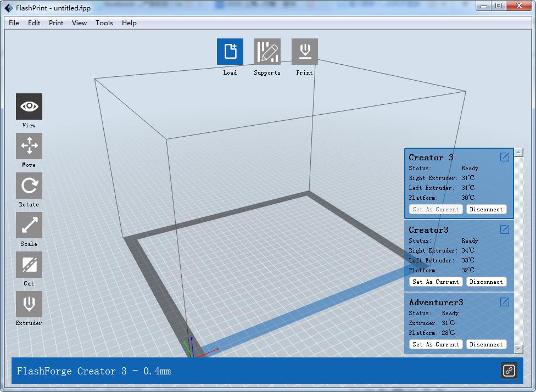Click printer list scroll up arrow
The height and width of the screenshot is (392, 536).
(519, 152)
